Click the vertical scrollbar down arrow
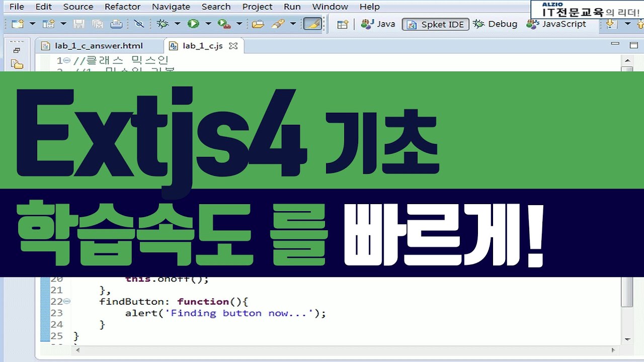The width and height of the screenshot is (644, 362). pos(627,339)
